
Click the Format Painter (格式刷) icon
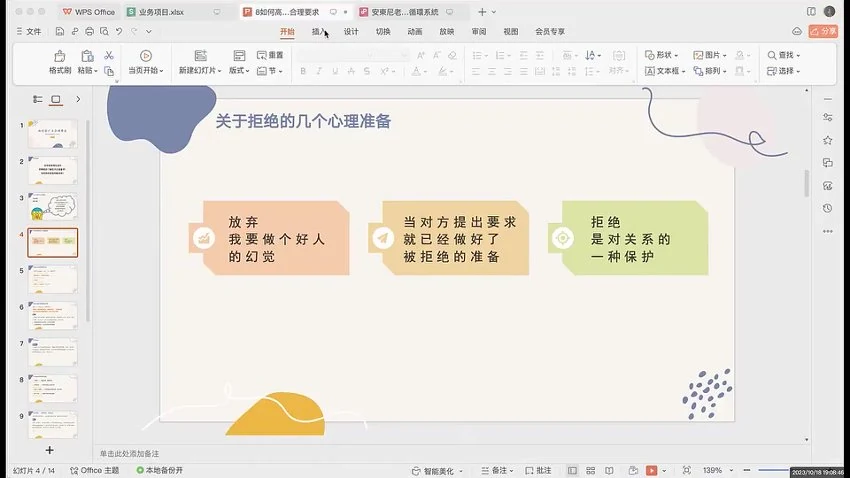point(60,56)
